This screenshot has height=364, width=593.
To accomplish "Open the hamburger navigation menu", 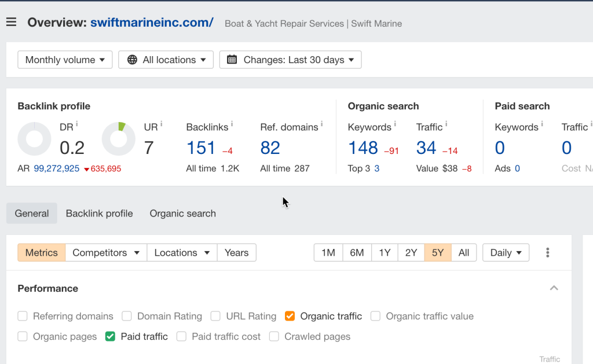I will 11,23.
